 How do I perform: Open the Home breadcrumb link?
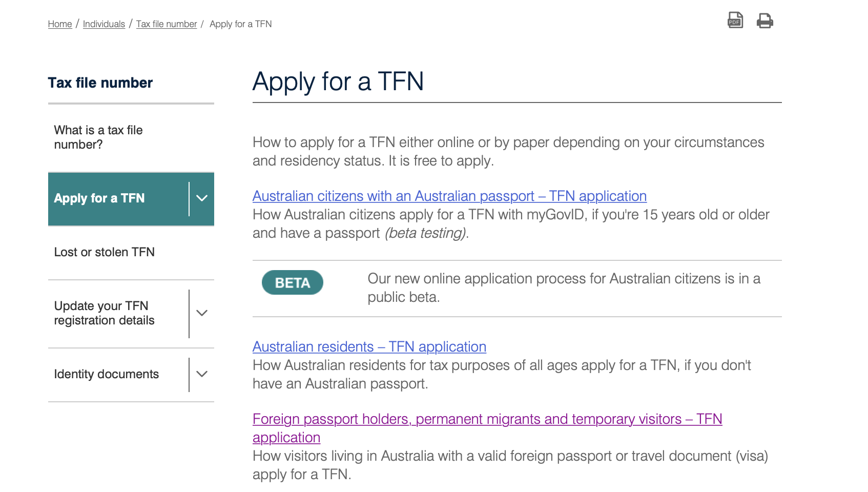60,24
